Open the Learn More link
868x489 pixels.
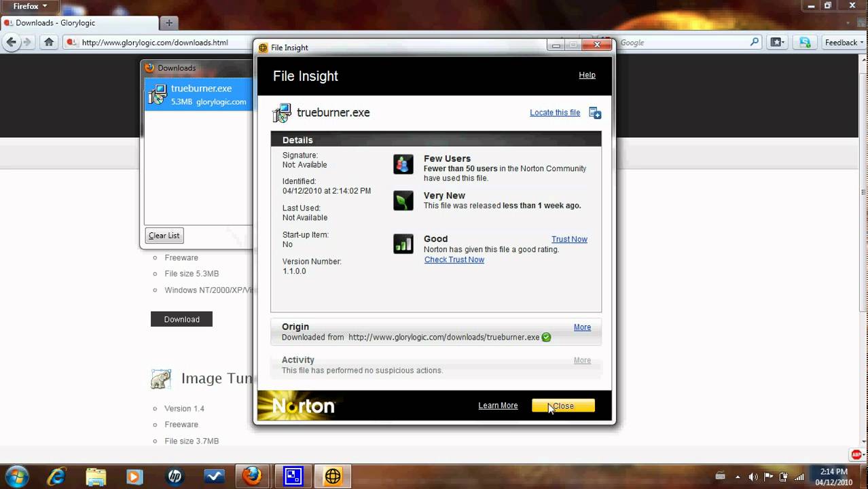[x=498, y=405]
